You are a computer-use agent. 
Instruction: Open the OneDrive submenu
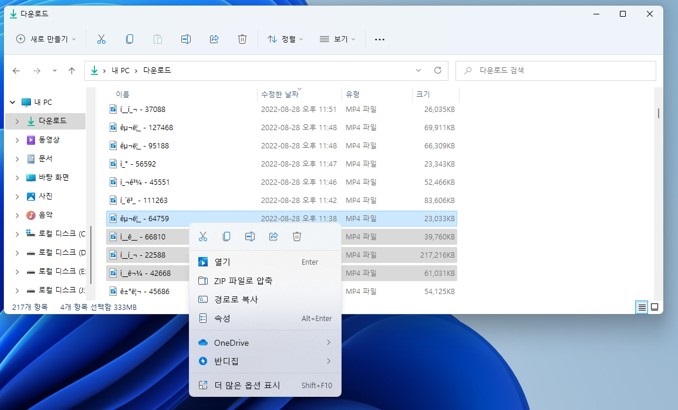(265, 343)
